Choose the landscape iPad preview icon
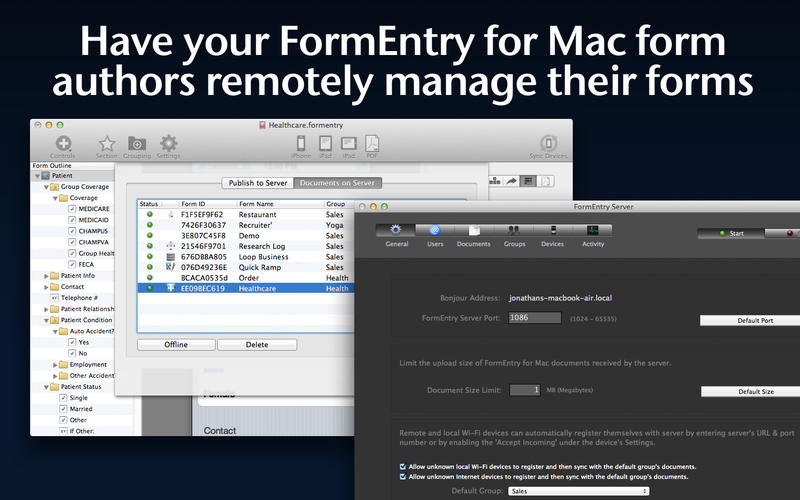800x500 pixels. pos(349,143)
